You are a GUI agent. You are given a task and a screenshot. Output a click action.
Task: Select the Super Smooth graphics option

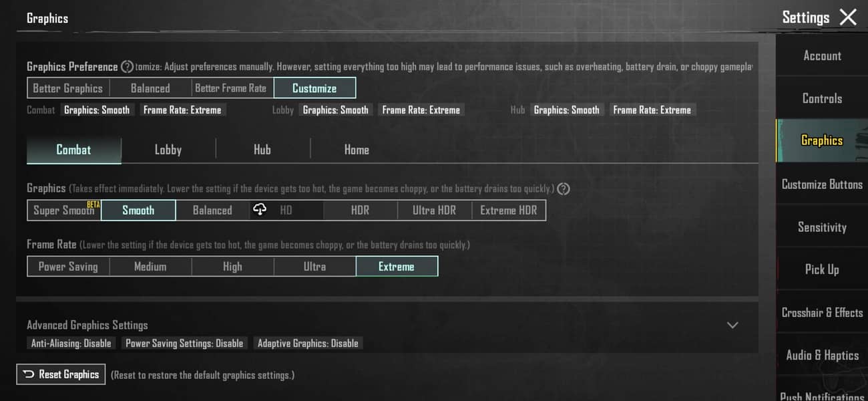(x=64, y=211)
